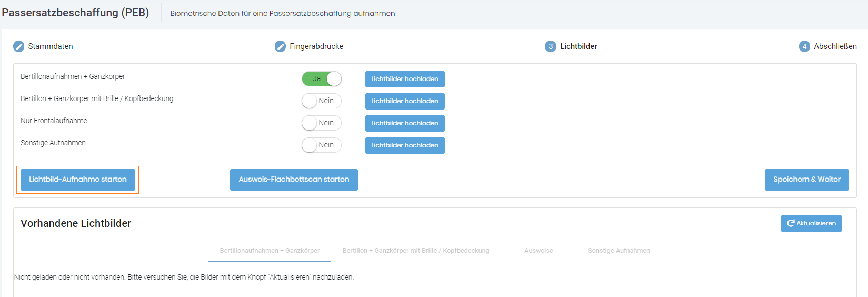
Task: Click Speichern & Weiter button
Action: click(806, 180)
